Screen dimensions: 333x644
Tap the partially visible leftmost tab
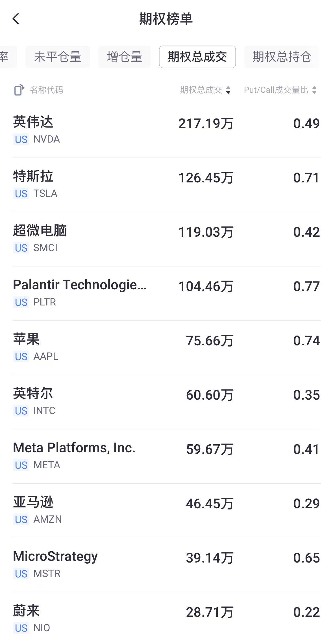6,57
